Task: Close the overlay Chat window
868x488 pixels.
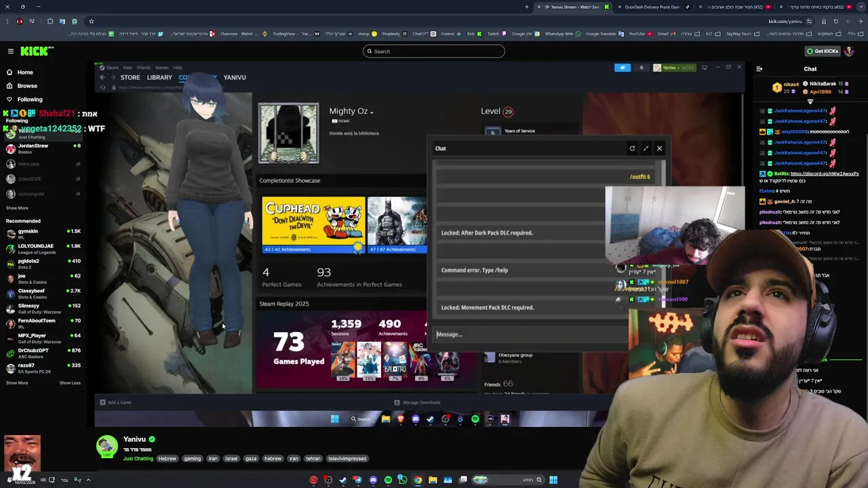Action: (659, 148)
